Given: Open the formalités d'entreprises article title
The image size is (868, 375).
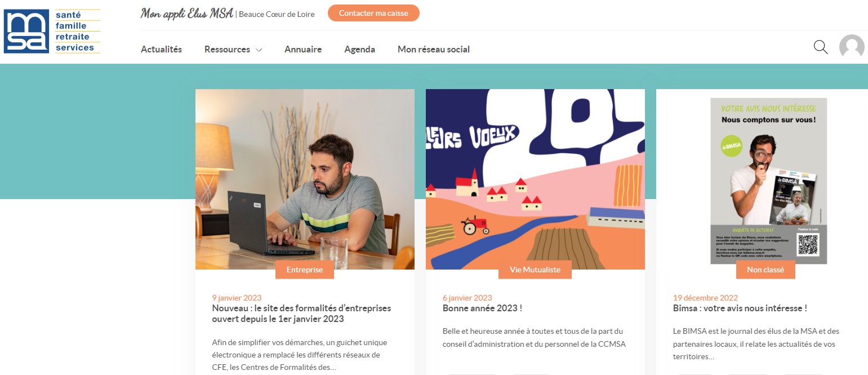Looking at the screenshot, I should (301, 314).
